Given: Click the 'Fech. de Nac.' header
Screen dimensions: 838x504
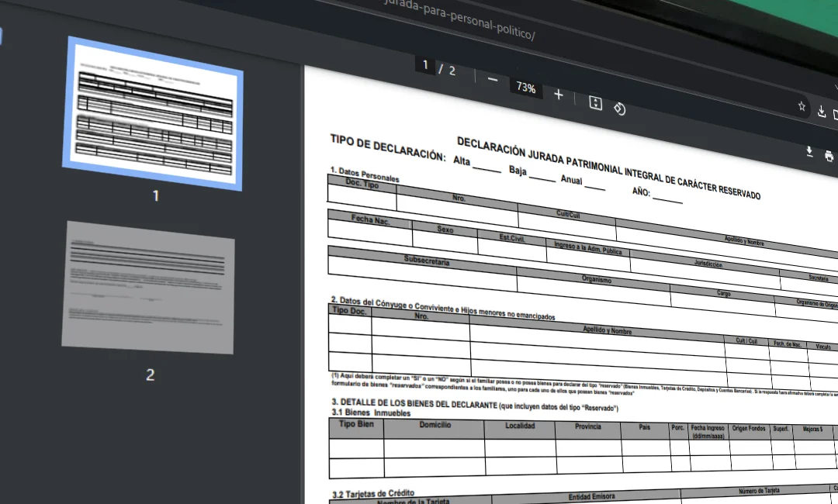Looking at the screenshot, I should (788, 343).
